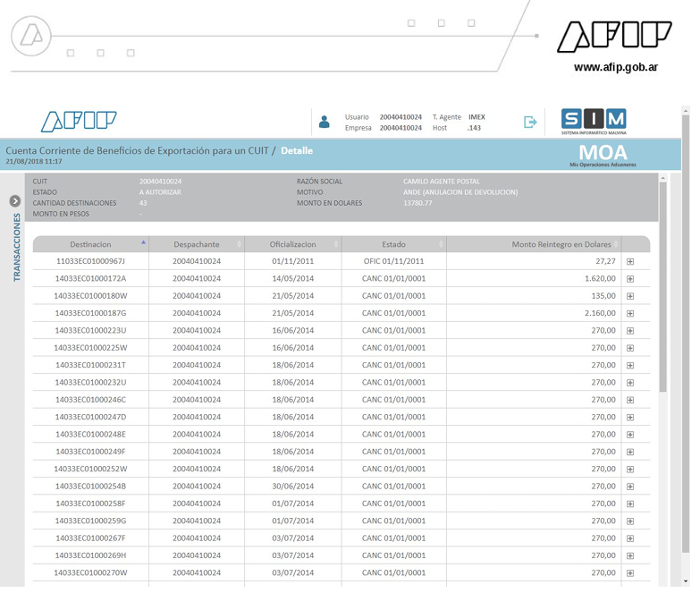Select the Estado column header
Viewport: 700px width, 593px height.
[x=393, y=244]
